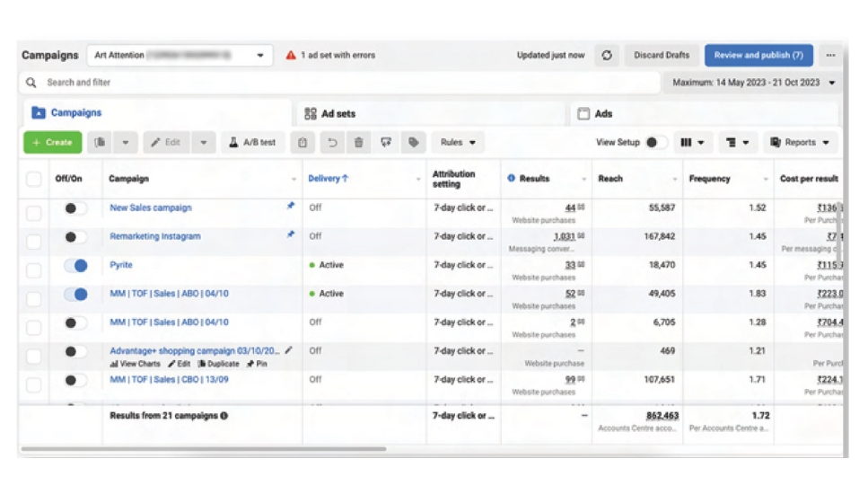Image resolution: width=868 pixels, height=503 pixels.
Task: Turn off the Pyrite campaign toggle
Action: point(76,266)
